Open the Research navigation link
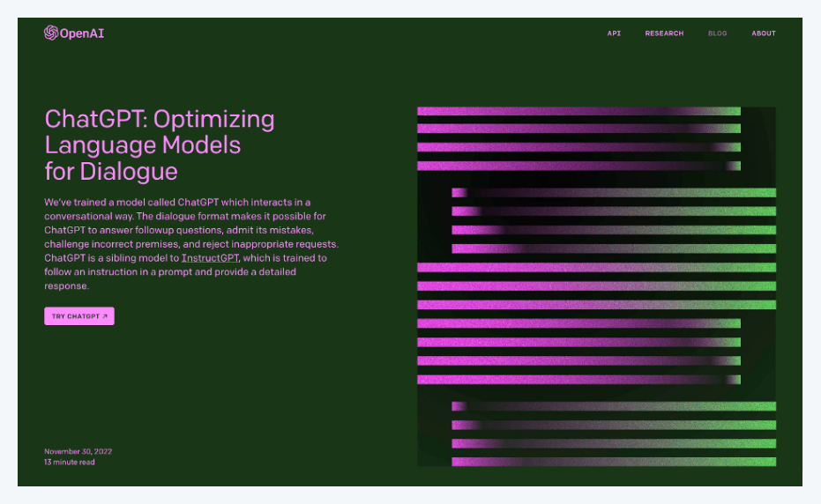The image size is (821, 504). click(664, 33)
